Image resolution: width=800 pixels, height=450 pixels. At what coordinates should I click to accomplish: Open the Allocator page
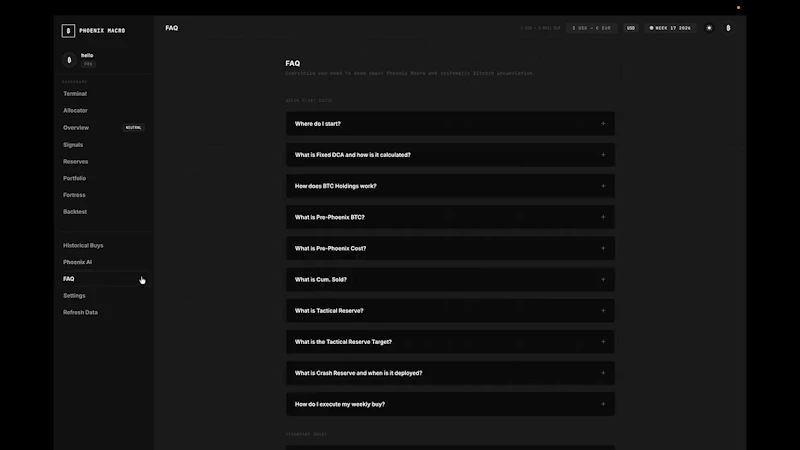pos(76,111)
